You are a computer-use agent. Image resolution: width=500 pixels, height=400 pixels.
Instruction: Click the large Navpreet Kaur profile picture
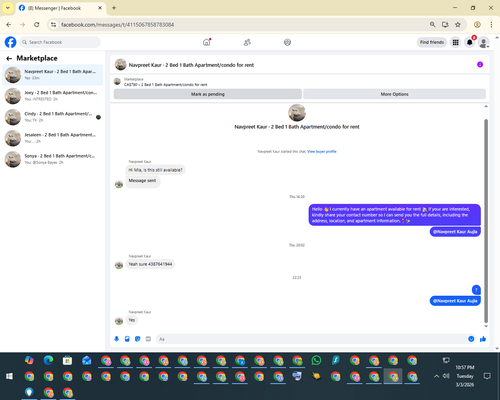coord(297,112)
